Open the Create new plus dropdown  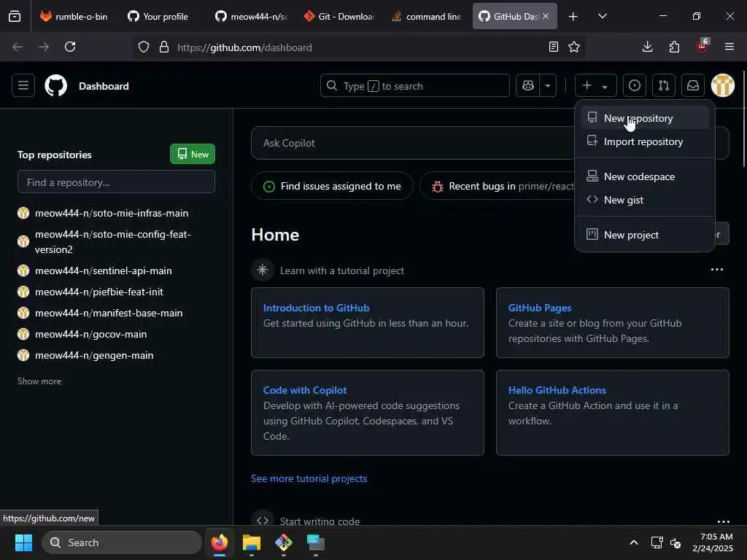595,86
